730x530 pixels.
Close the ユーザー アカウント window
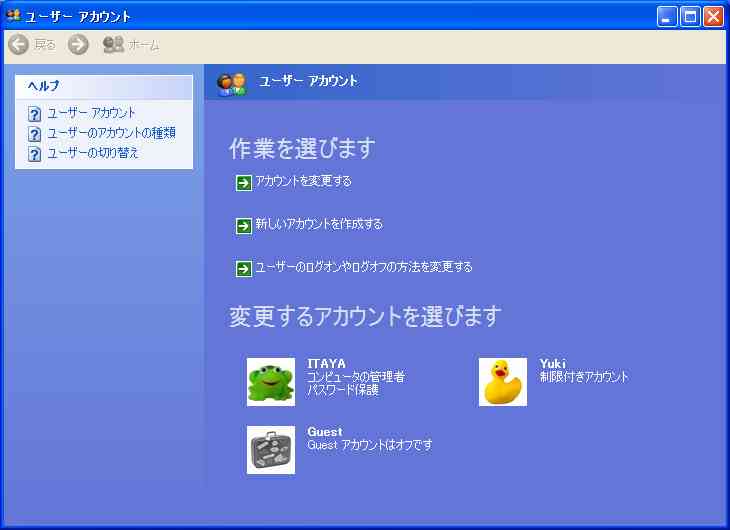[713, 17]
